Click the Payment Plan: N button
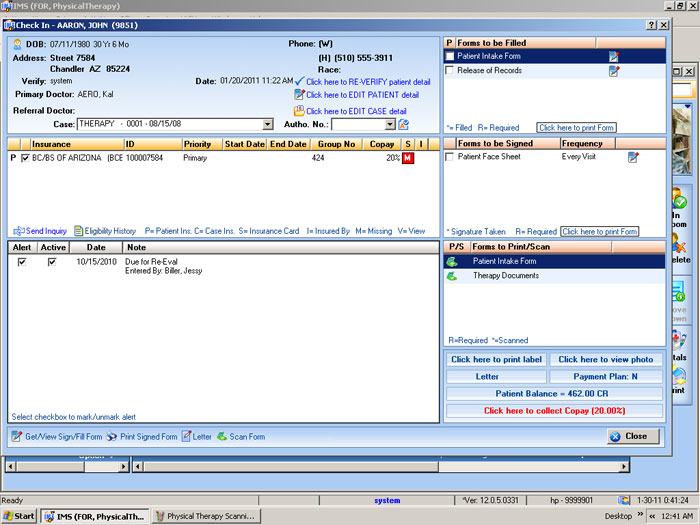This screenshot has width=700, height=525. (x=606, y=376)
